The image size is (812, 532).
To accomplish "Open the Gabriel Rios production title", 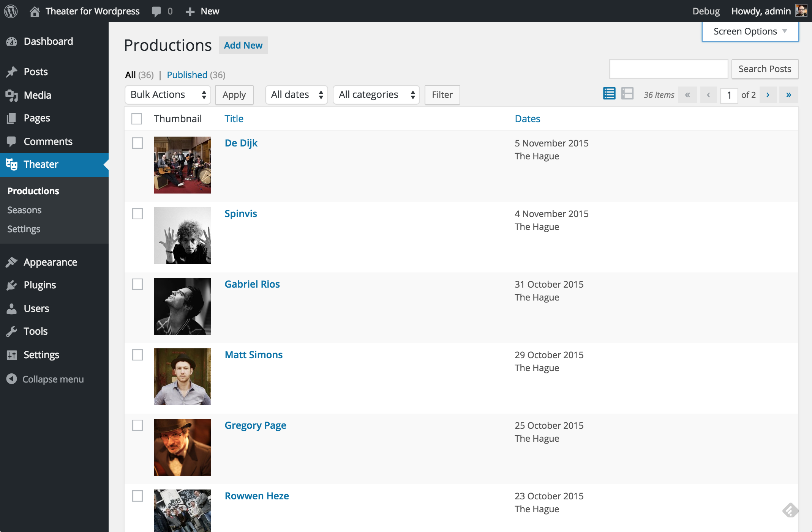I will [252, 284].
